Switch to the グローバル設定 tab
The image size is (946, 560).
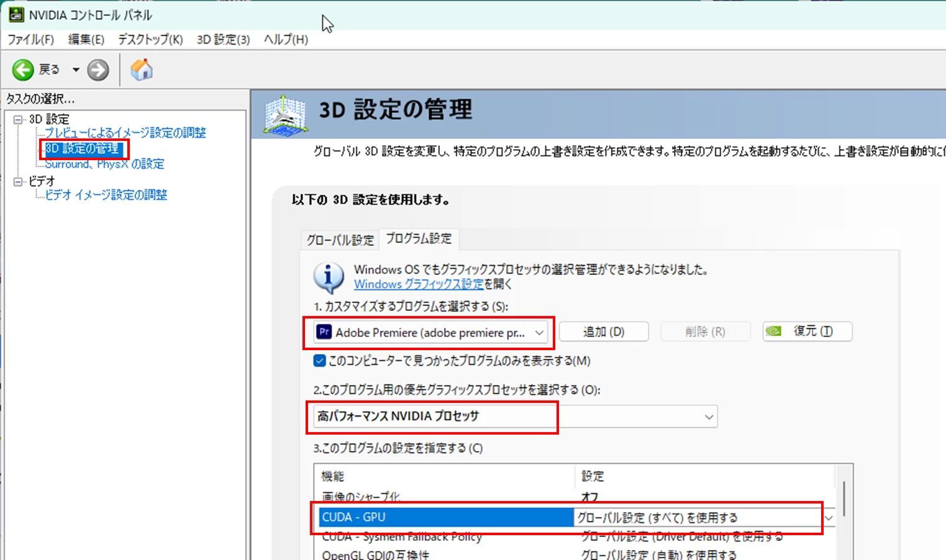click(x=340, y=240)
